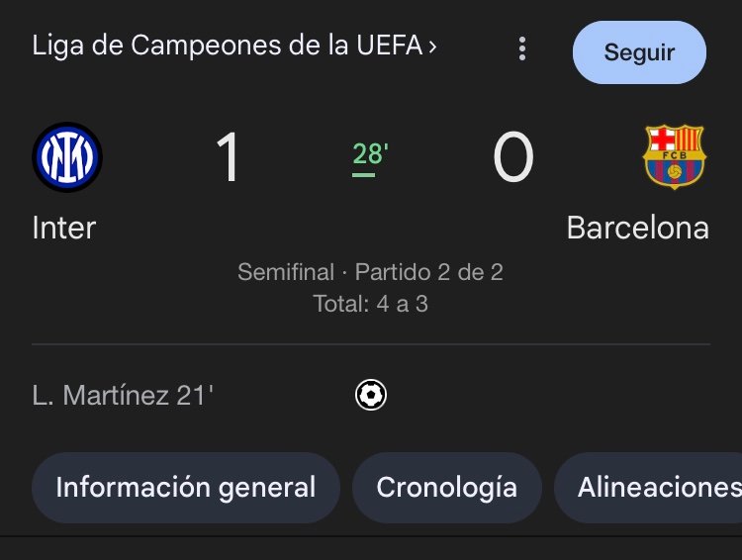Image resolution: width=742 pixels, height=560 pixels.
Task: Open the Liga de Campeones de la UEFA link
Action: pyautogui.click(x=233, y=46)
